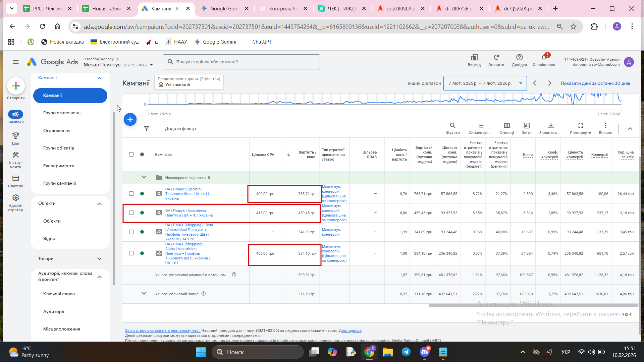Viewport: 644px width, 362px height.
Task: Open Групи оголошень menu item
Action: (x=62, y=113)
